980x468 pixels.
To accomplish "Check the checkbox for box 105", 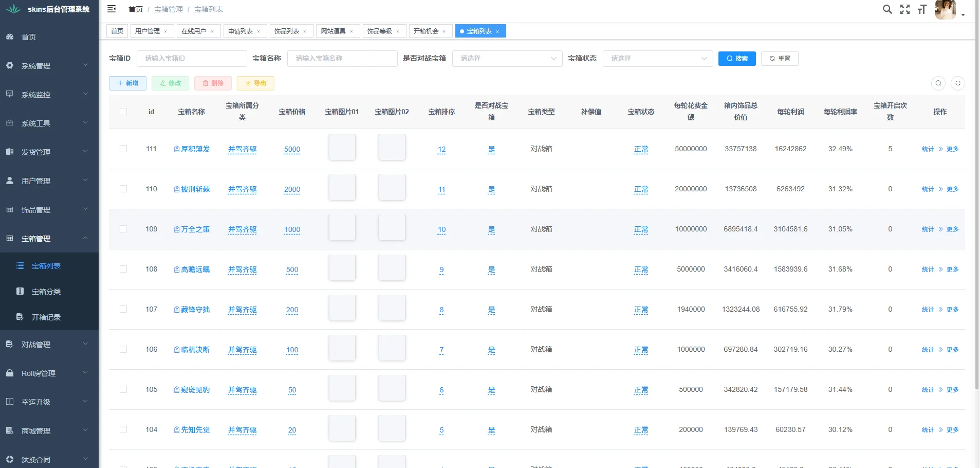I will pos(123,389).
